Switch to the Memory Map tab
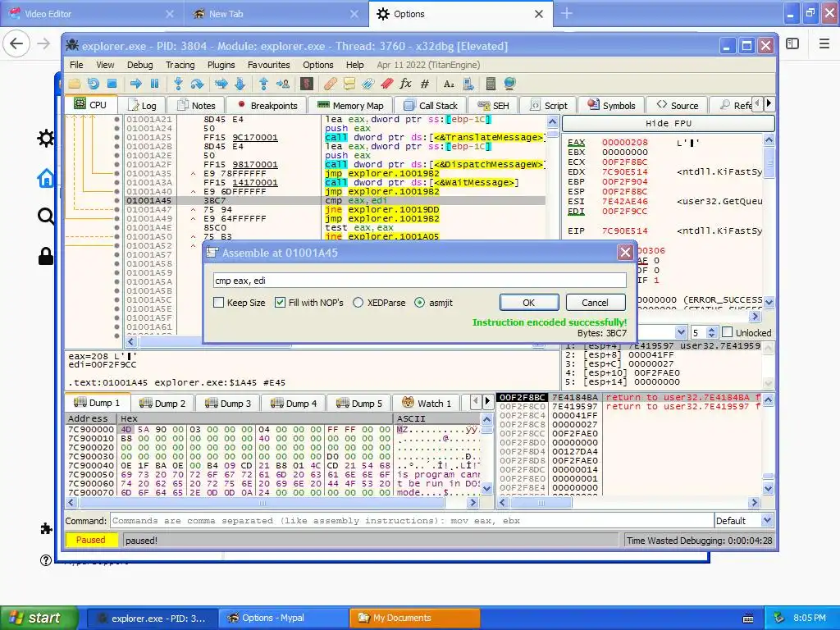840x630 pixels. 350,106
